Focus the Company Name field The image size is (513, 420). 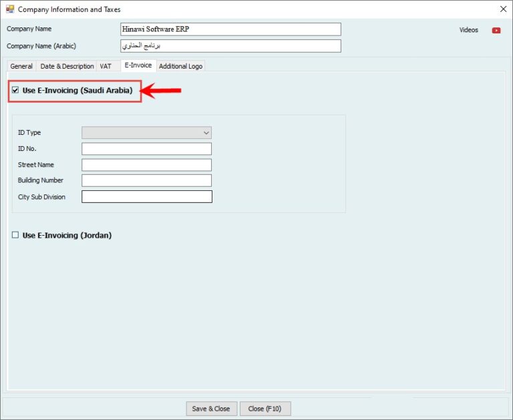[x=230, y=29]
